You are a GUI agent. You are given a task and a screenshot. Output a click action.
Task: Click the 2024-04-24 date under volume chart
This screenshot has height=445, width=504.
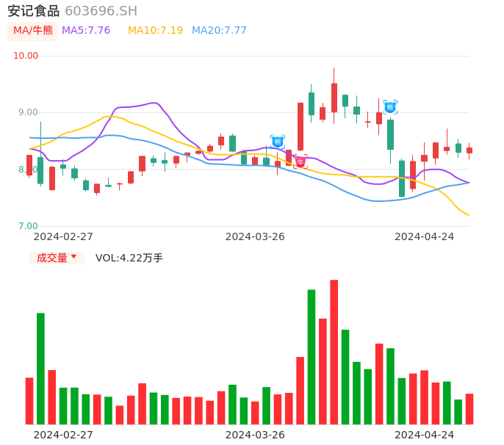click(x=425, y=435)
